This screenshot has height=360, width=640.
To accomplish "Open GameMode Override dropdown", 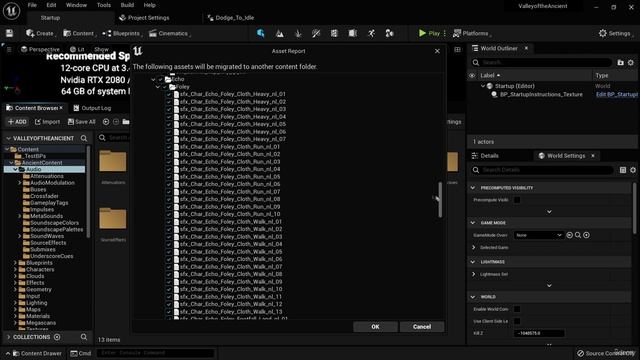I will click(x=538, y=235).
